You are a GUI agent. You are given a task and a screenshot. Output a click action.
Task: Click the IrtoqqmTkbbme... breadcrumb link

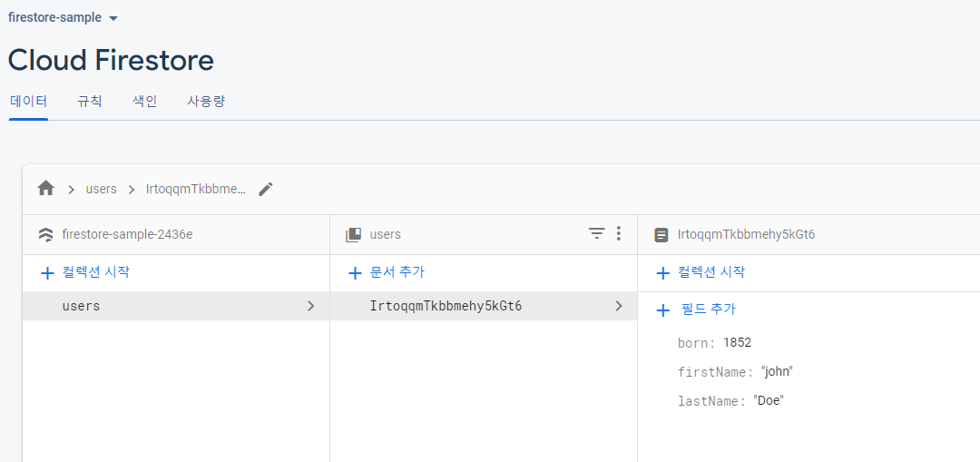196,189
